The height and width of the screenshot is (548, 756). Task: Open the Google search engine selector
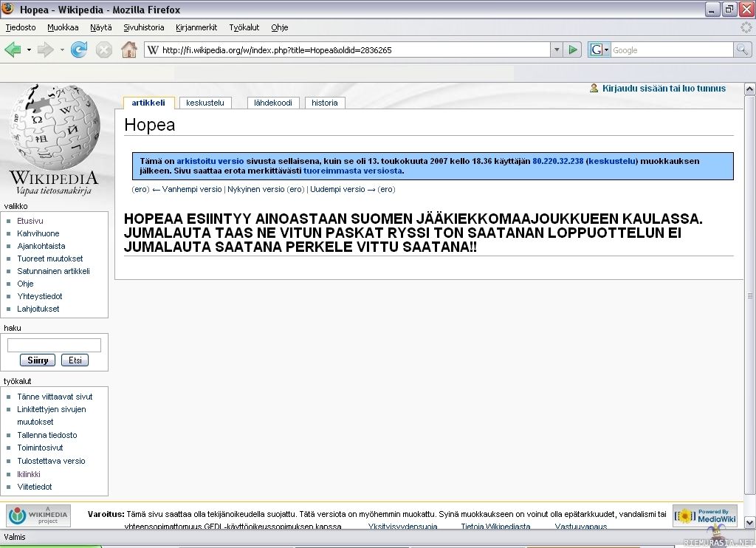(599, 50)
